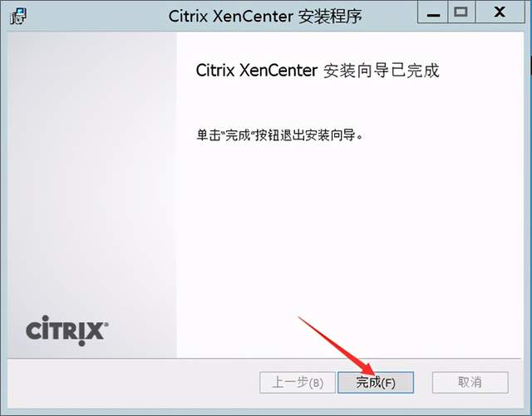Click the word Citrix in the title bar
Viewport: 532px width, 416px height.
click(x=188, y=17)
